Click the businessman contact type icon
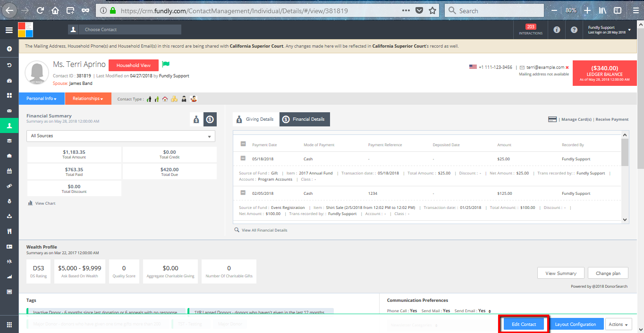This screenshot has height=333, width=644. coord(184,99)
